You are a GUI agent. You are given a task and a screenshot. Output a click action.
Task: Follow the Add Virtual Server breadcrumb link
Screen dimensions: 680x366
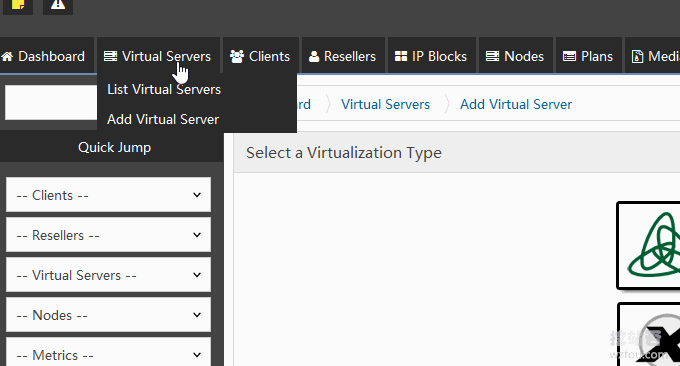[516, 104]
